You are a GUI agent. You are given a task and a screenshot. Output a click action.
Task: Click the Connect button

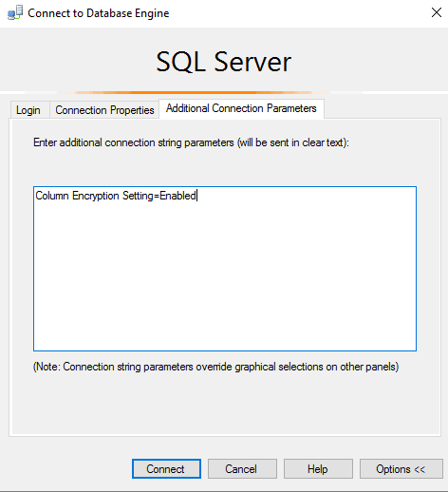[x=166, y=469]
